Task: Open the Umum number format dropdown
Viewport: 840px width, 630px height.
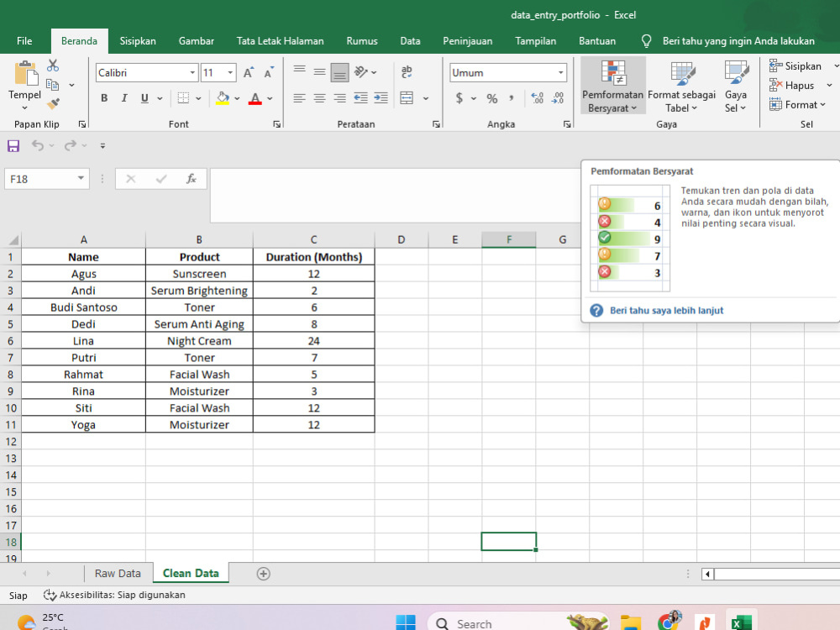Action: pyautogui.click(x=561, y=72)
